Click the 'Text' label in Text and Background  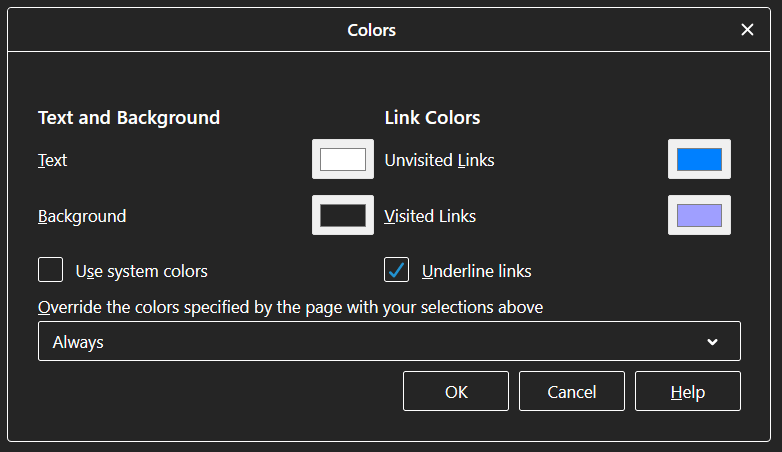pyautogui.click(x=52, y=160)
